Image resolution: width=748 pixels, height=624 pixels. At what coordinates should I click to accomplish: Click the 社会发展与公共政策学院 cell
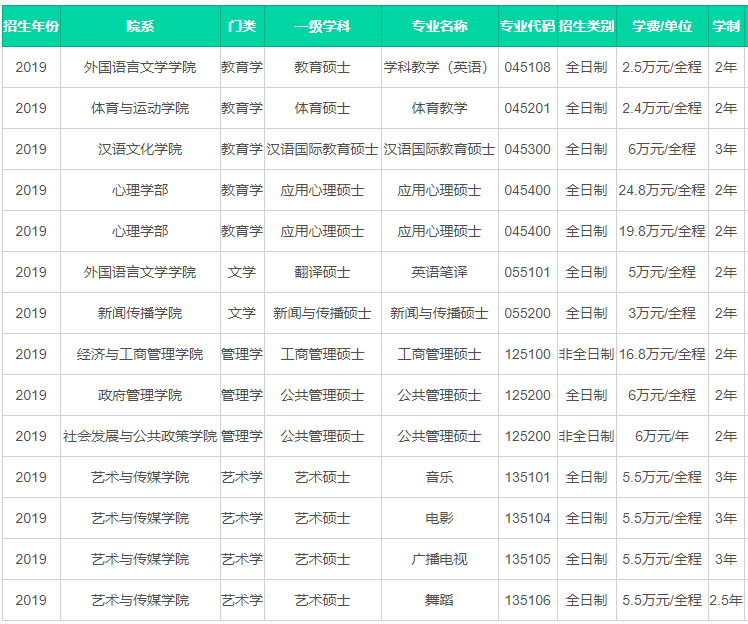tap(140, 436)
